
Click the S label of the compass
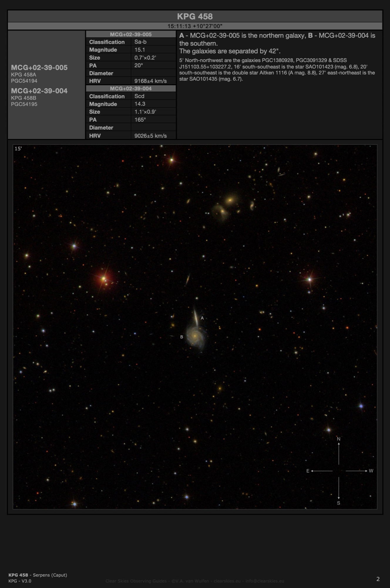pyautogui.click(x=339, y=503)
